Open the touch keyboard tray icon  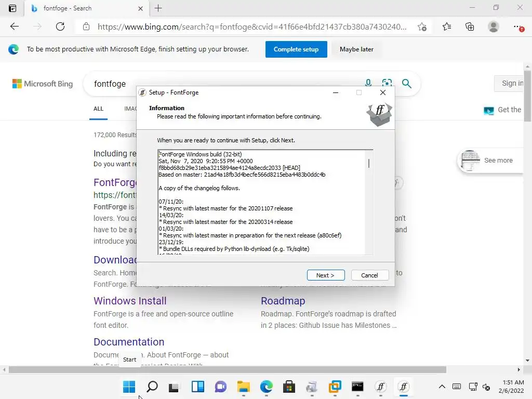(x=457, y=387)
